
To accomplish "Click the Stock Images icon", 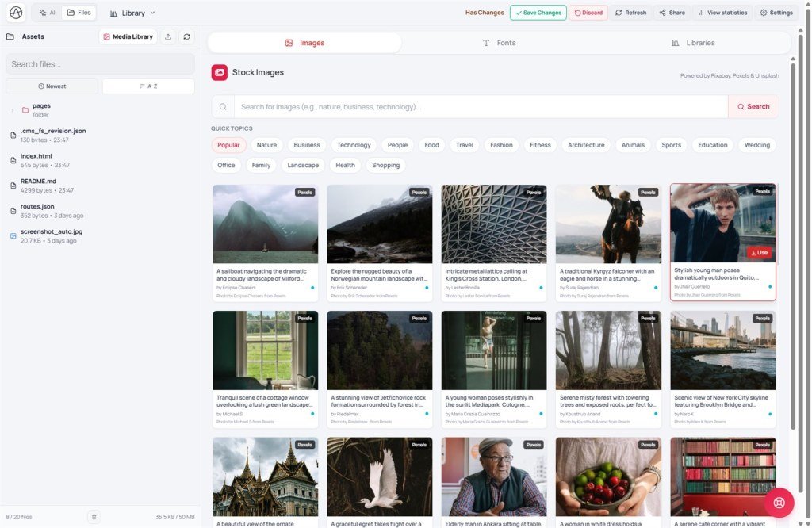I will [220, 72].
